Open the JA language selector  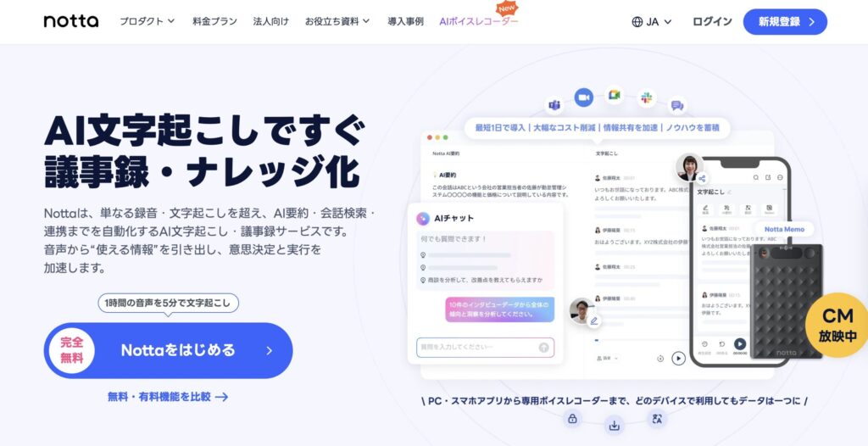652,21
